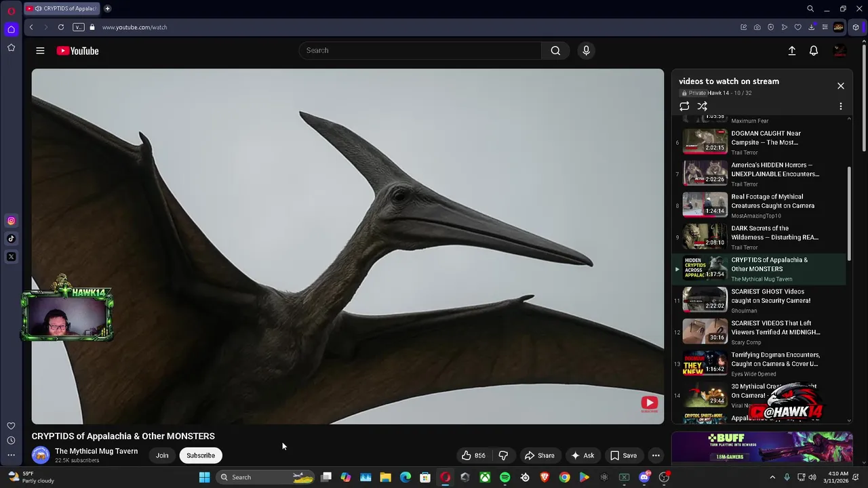Click the Join button
Screen dimensions: 868x488
coord(162,455)
